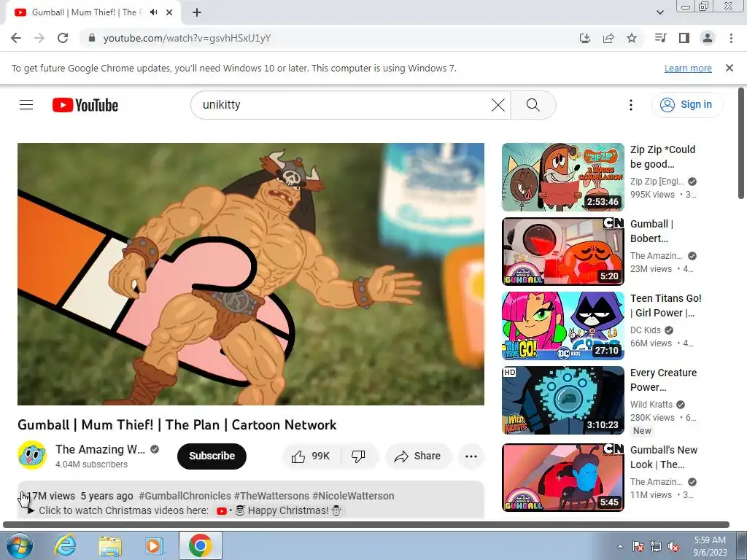Open the Zip Zip compilation thumbnail
The height and width of the screenshot is (560, 747).
[x=562, y=177]
